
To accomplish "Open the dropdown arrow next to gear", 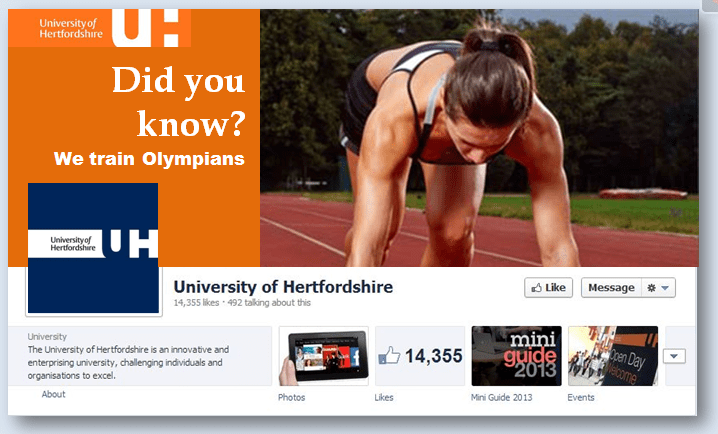I will 665,288.
